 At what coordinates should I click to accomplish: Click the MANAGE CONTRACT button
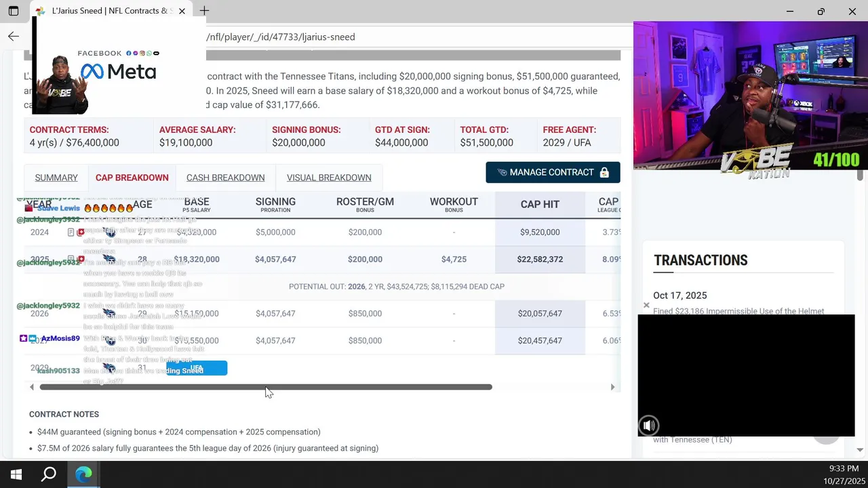click(x=553, y=172)
